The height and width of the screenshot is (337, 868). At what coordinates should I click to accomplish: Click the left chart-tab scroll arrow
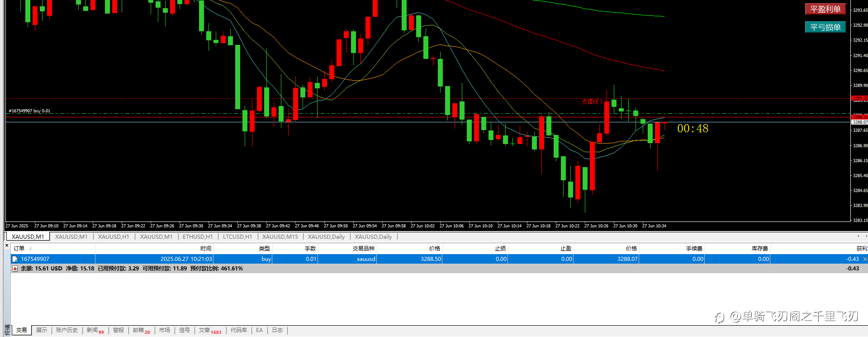tap(858, 236)
